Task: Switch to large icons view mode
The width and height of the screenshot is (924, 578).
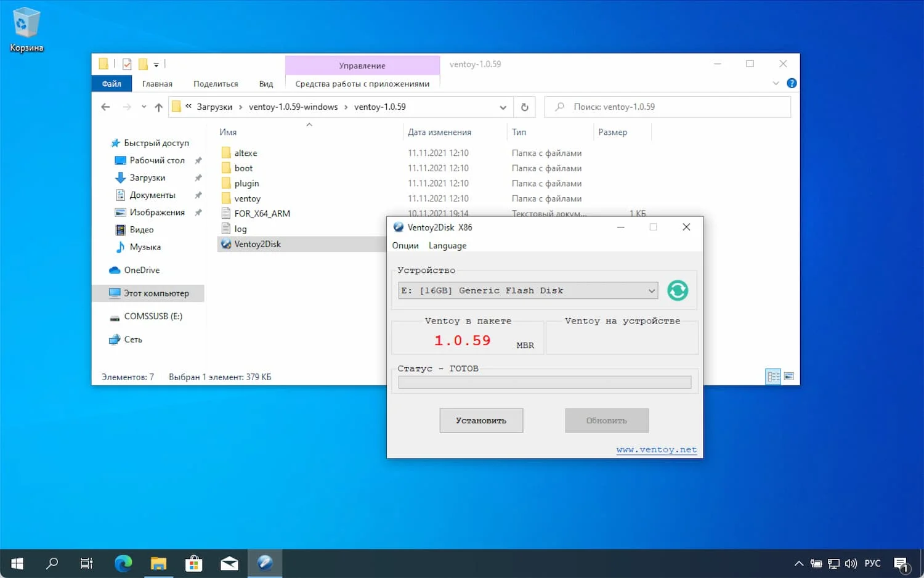Action: pyautogui.click(x=789, y=377)
